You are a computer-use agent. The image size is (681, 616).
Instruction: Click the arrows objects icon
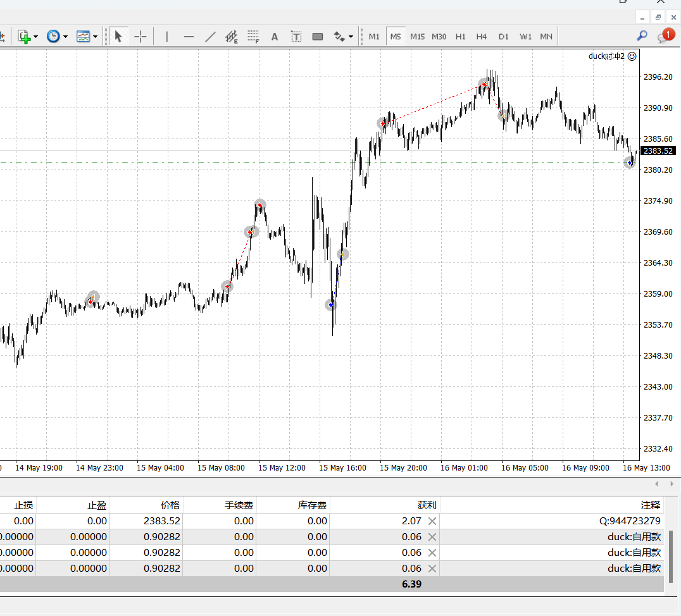(339, 37)
